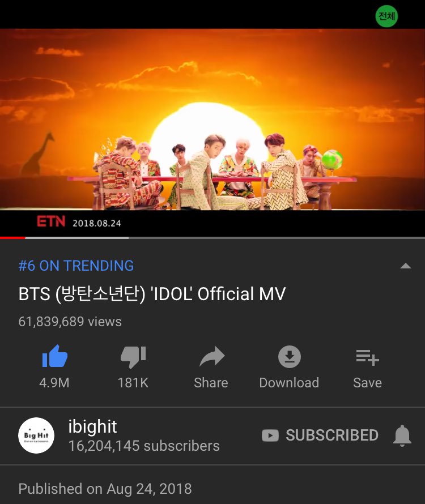Tap the thumbs down dislike icon
Image resolution: width=425 pixels, height=504 pixels.
(x=133, y=357)
